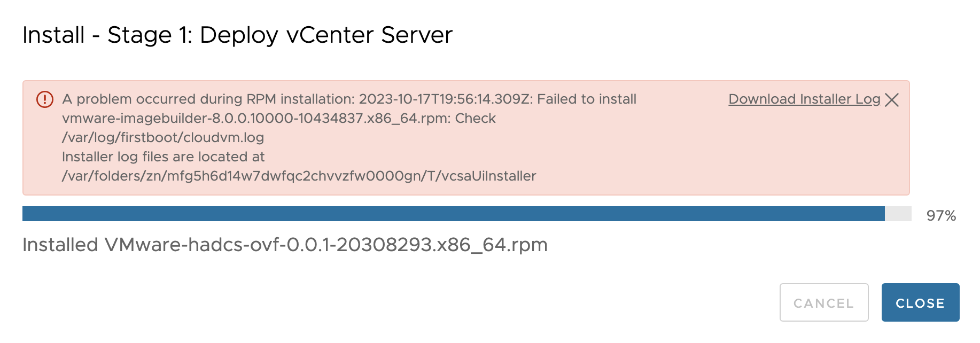Click the vmware-imagebuilder rpm filename text
This screenshot has width=980, height=343.
[279, 119]
